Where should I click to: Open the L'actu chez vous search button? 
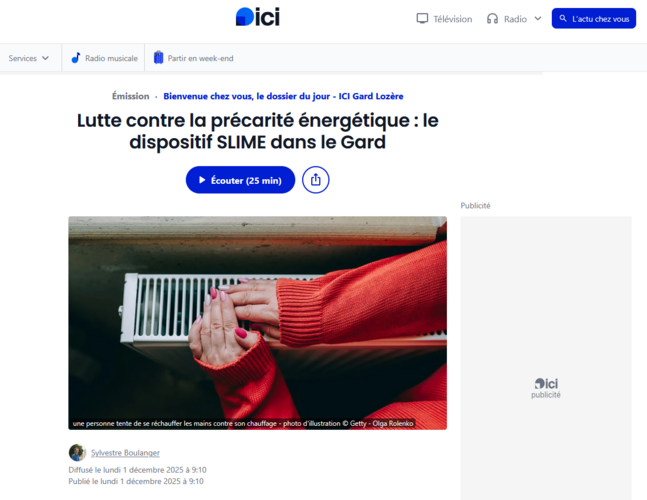tap(594, 19)
